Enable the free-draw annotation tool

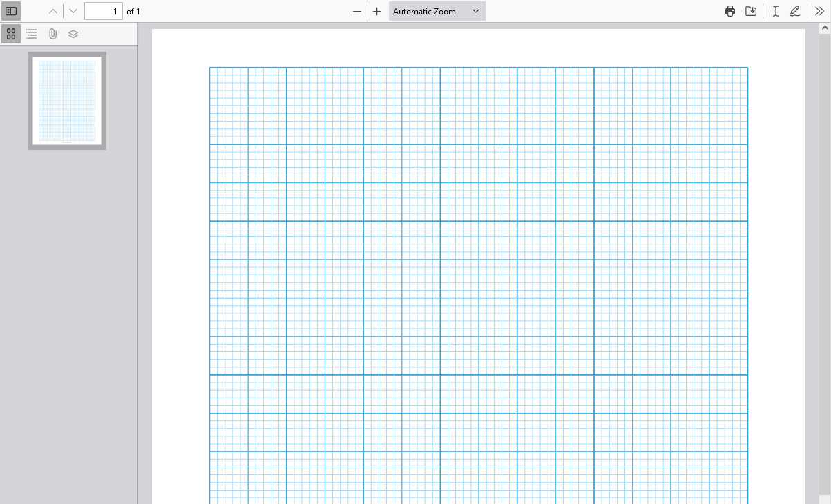pos(794,11)
